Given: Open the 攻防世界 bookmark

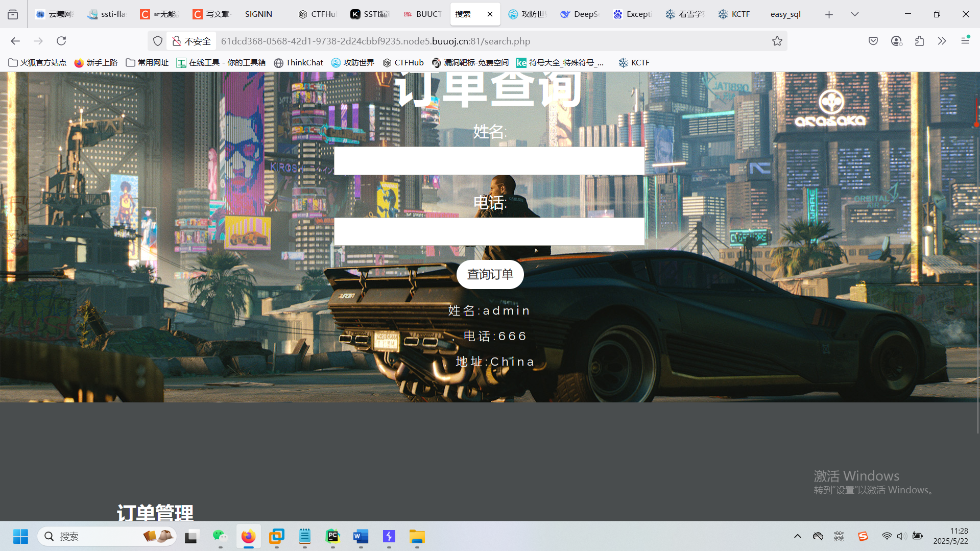Looking at the screenshot, I should tap(353, 63).
